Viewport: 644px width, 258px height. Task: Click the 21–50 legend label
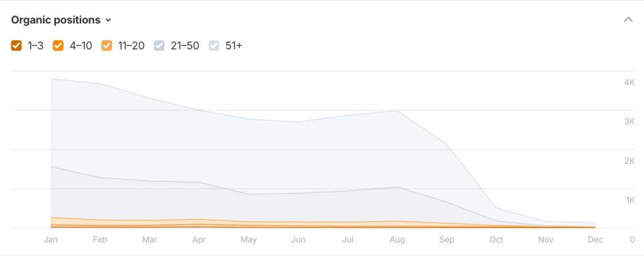click(185, 45)
